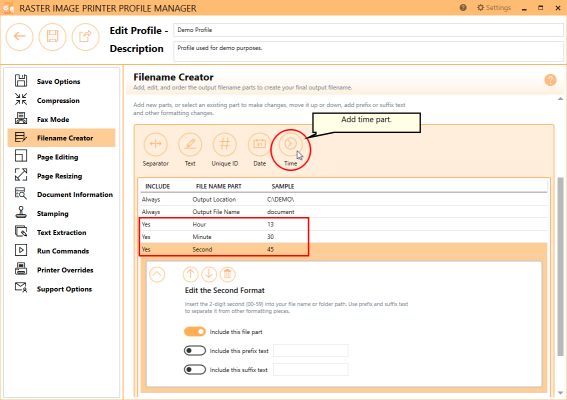Open Save Options section
Image resolution: width=567 pixels, height=400 pixels.
coord(61,81)
